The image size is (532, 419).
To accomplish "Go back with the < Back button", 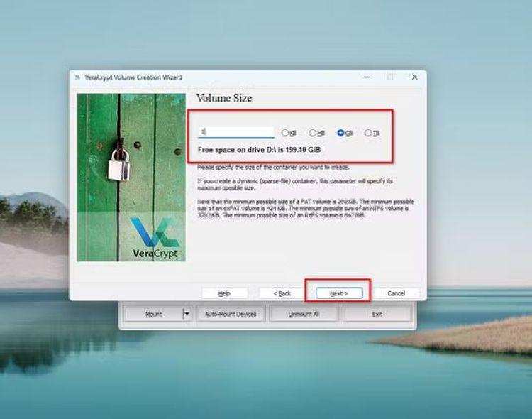I will 283,293.
